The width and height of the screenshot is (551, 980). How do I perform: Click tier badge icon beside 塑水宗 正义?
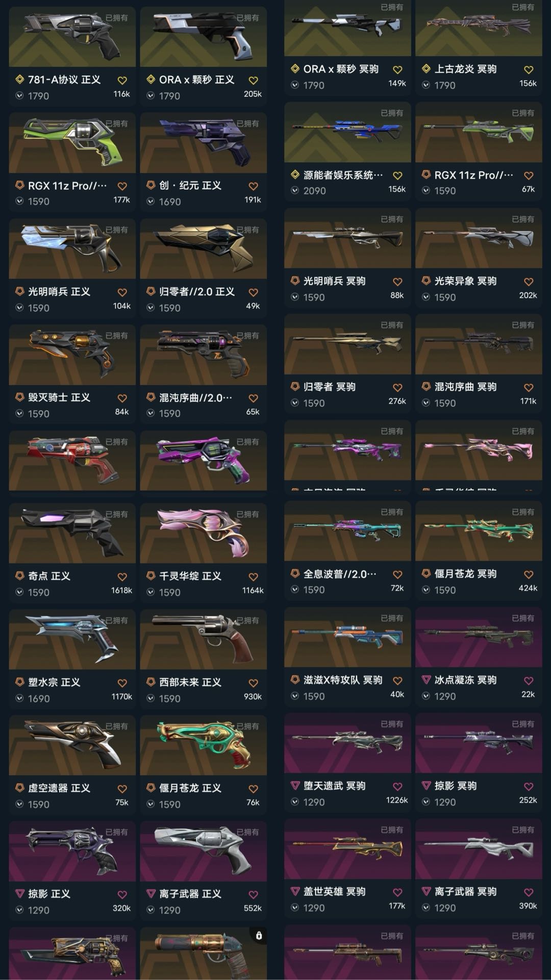19,682
